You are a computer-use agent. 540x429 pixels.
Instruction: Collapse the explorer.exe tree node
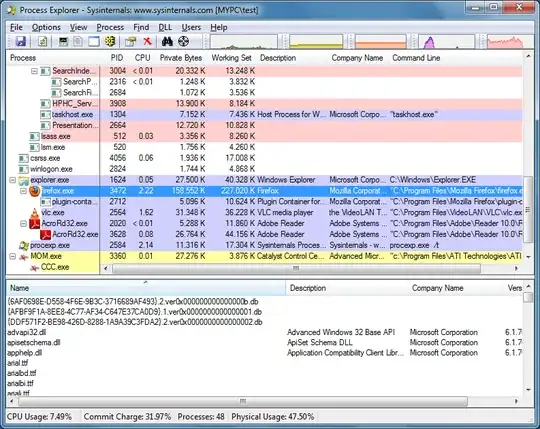(12, 180)
